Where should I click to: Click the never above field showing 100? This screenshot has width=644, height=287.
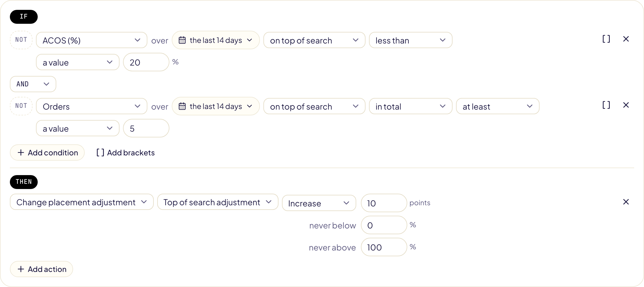click(x=384, y=247)
